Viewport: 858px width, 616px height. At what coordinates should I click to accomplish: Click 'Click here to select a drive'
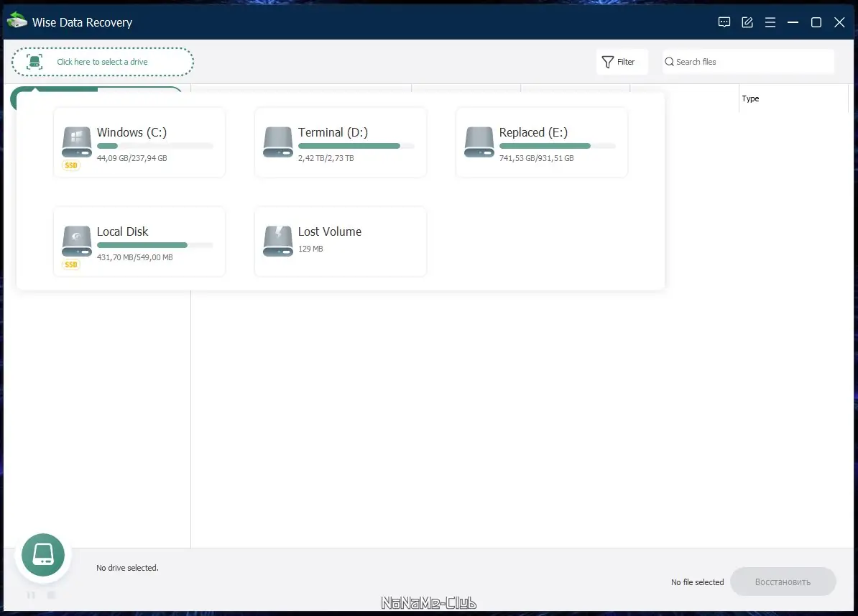point(102,62)
